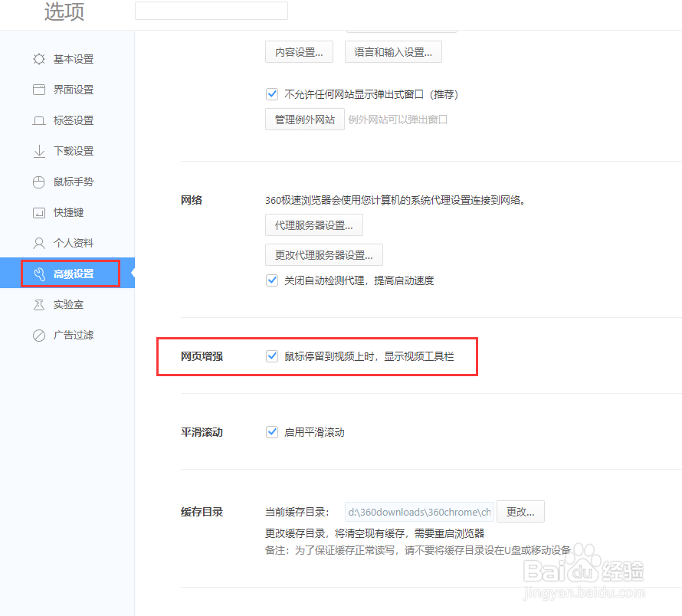Click the 内容设置... button
Viewport: 682px width, 616px height.
pyautogui.click(x=300, y=52)
